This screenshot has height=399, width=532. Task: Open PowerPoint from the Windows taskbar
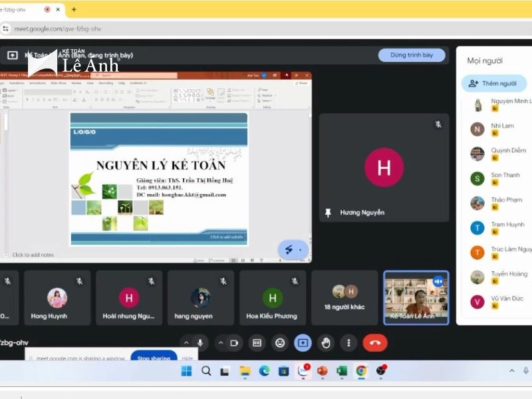(x=323, y=370)
